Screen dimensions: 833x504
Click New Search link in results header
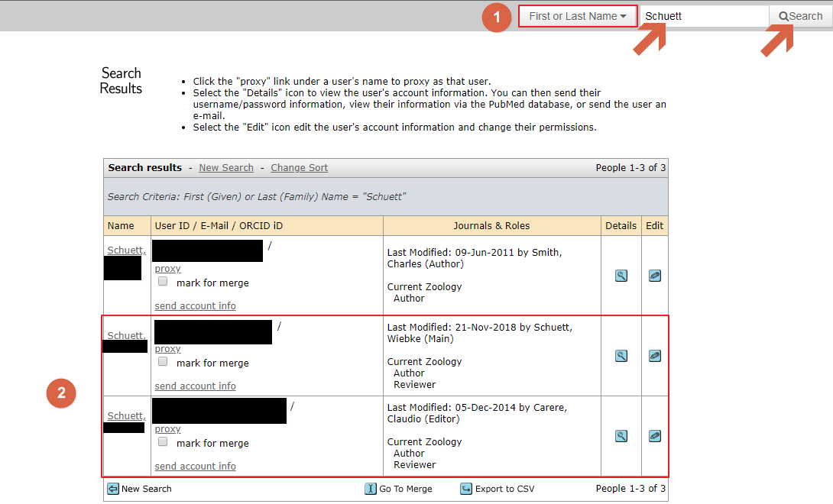coord(225,168)
